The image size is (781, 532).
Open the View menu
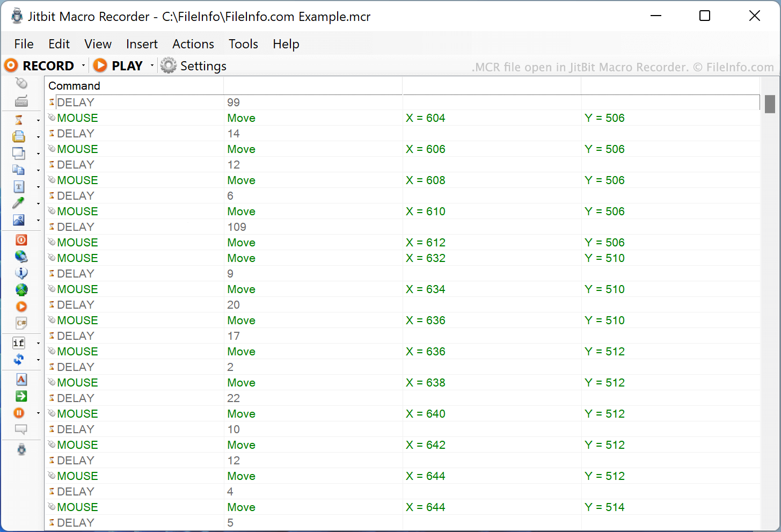[98, 44]
